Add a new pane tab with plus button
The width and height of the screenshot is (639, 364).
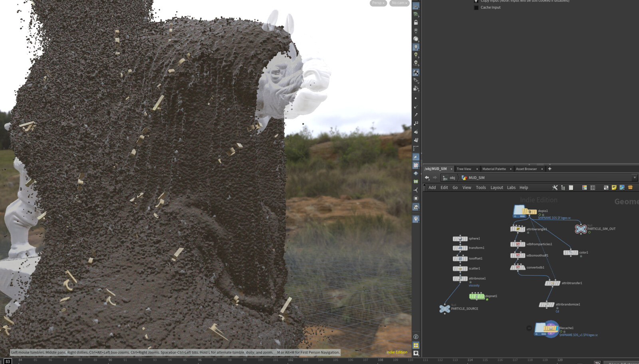coord(550,169)
